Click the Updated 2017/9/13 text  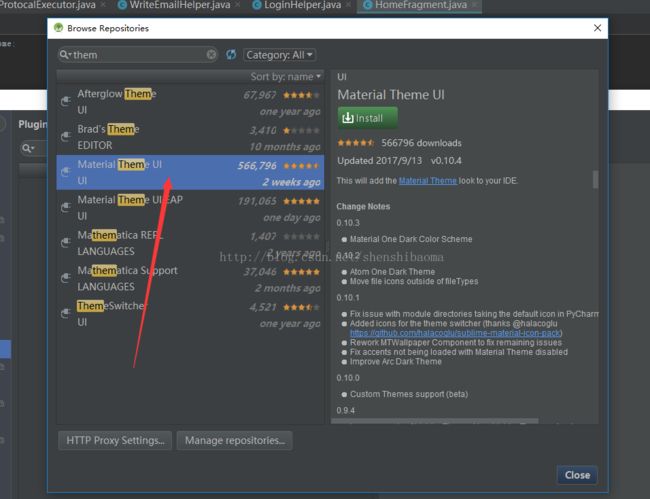tap(379, 161)
